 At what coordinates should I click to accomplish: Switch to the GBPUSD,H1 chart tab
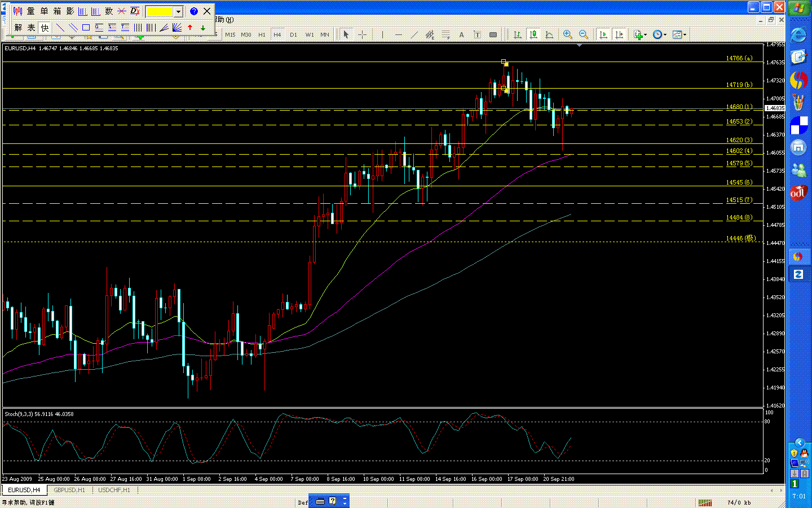69,490
